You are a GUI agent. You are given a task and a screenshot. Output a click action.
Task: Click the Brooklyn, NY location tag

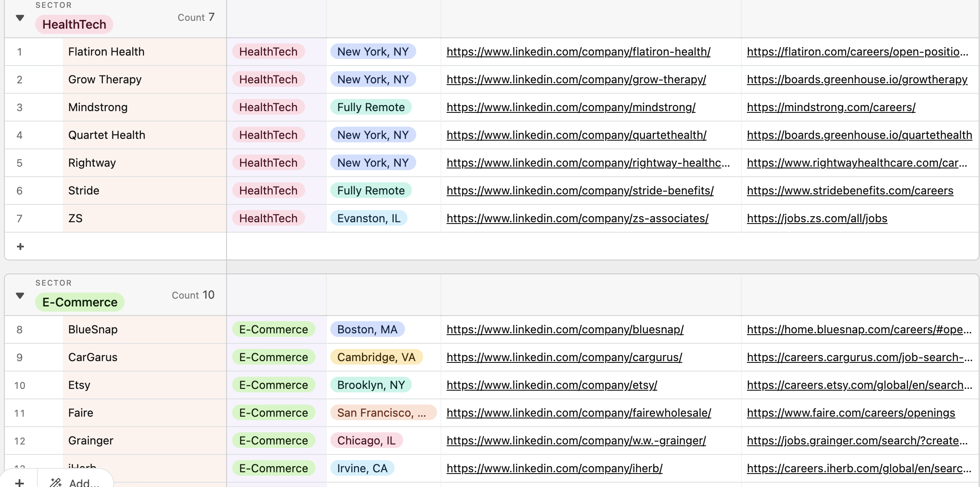pyautogui.click(x=371, y=385)
